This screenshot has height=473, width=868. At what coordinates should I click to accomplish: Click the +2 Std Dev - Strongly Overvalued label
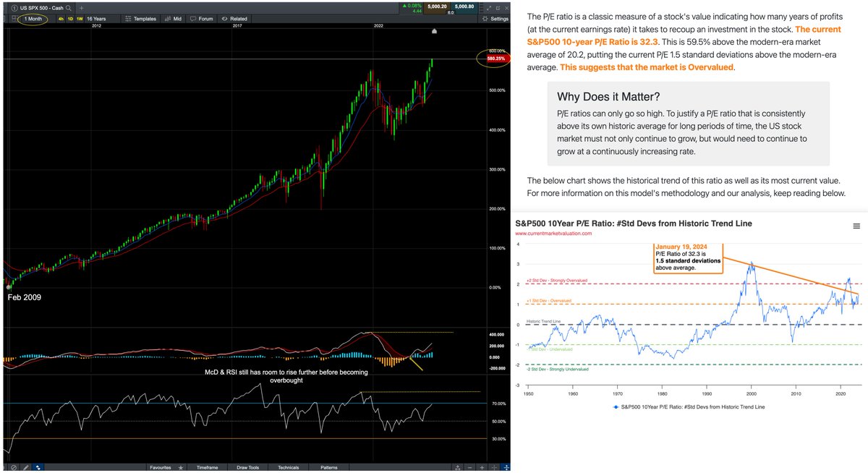tap(557, 280)
